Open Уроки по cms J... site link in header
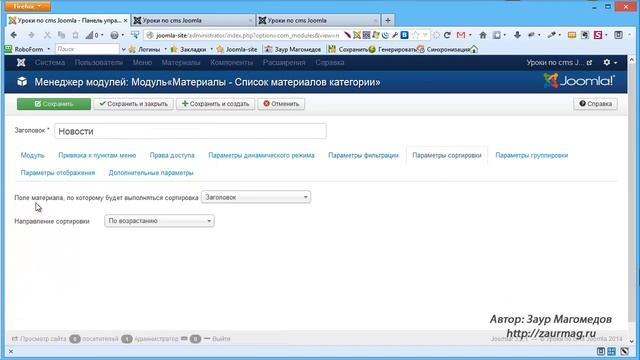The image size is (640, 360). 559,62
